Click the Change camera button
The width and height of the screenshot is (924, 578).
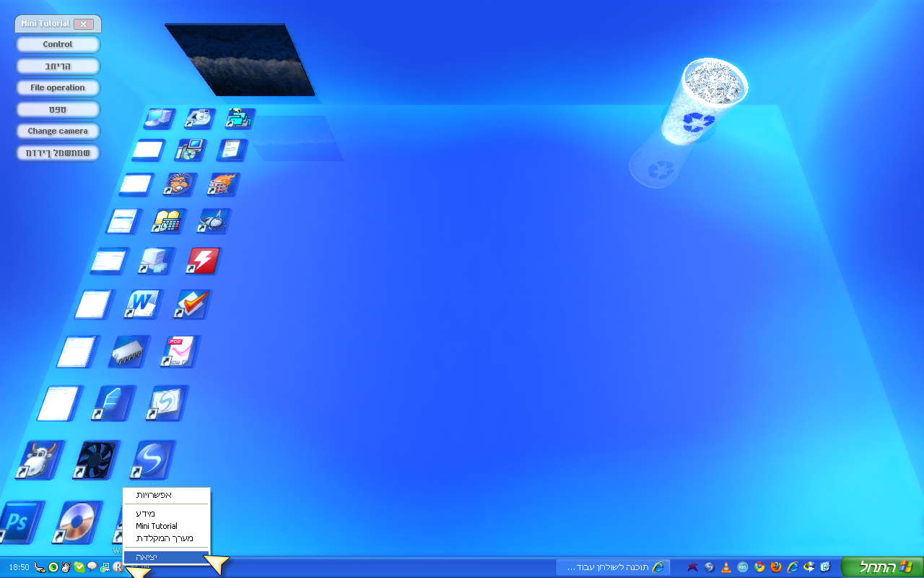tap(58, 131)
